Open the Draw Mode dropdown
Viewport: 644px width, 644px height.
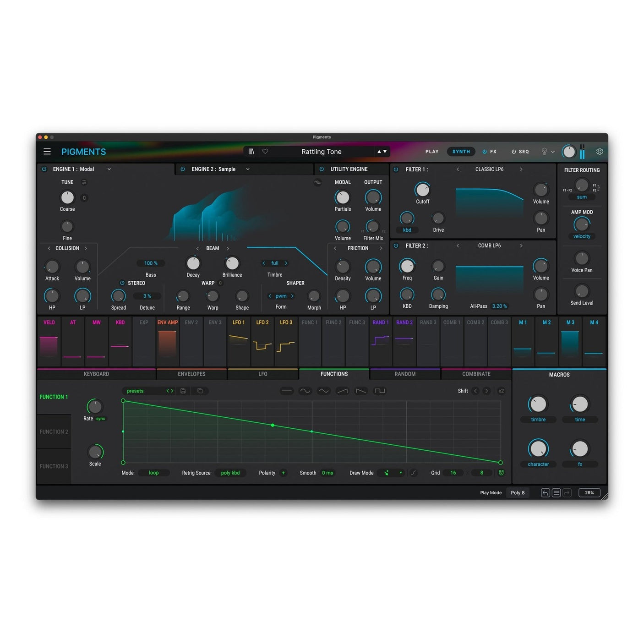[x=392, y=473]
